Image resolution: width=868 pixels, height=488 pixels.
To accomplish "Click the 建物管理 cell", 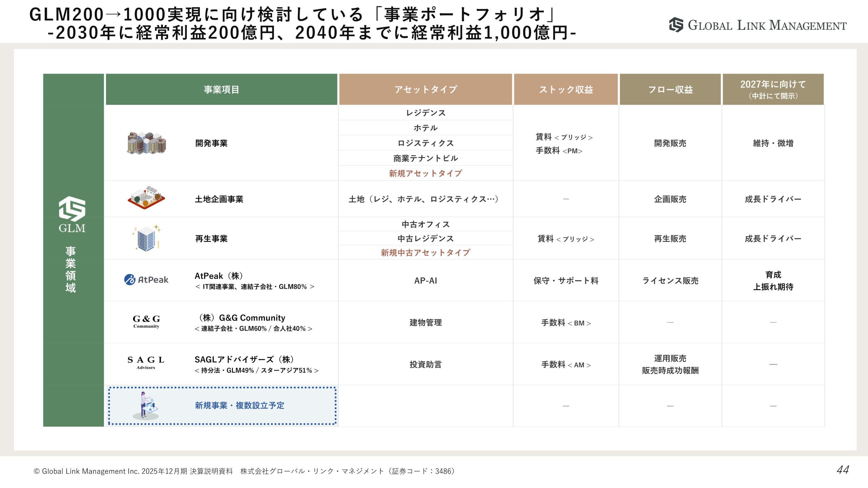I will click(x=426, y=322).
